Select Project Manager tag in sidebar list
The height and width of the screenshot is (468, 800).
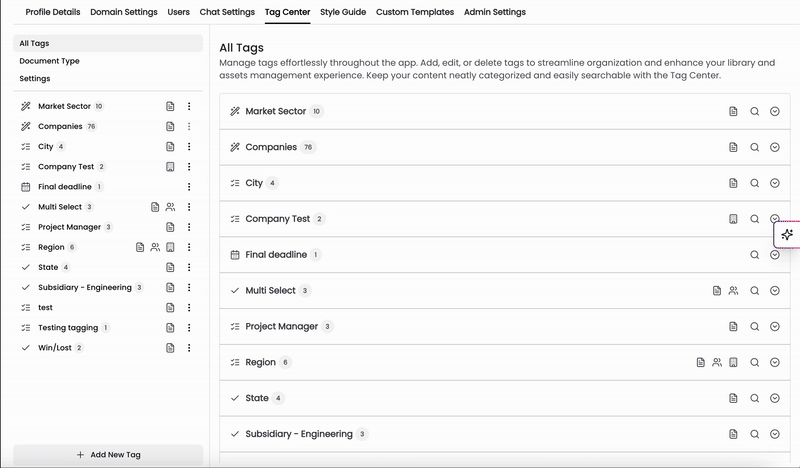(69, 227)
